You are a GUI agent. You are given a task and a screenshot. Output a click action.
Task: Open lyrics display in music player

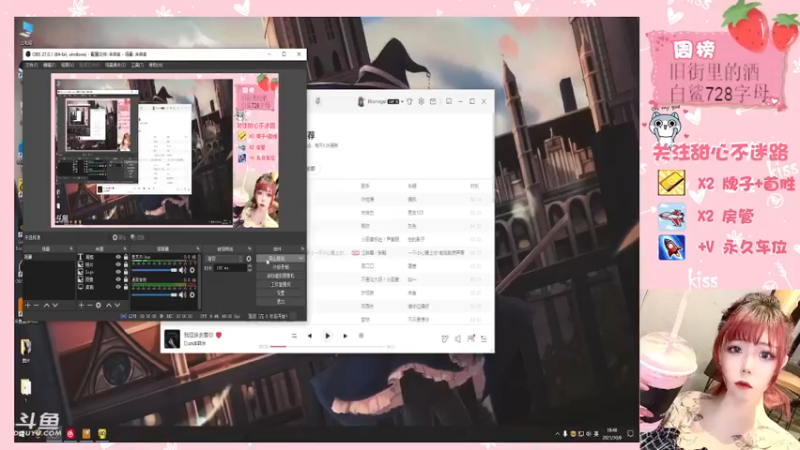tap(361, 336)
